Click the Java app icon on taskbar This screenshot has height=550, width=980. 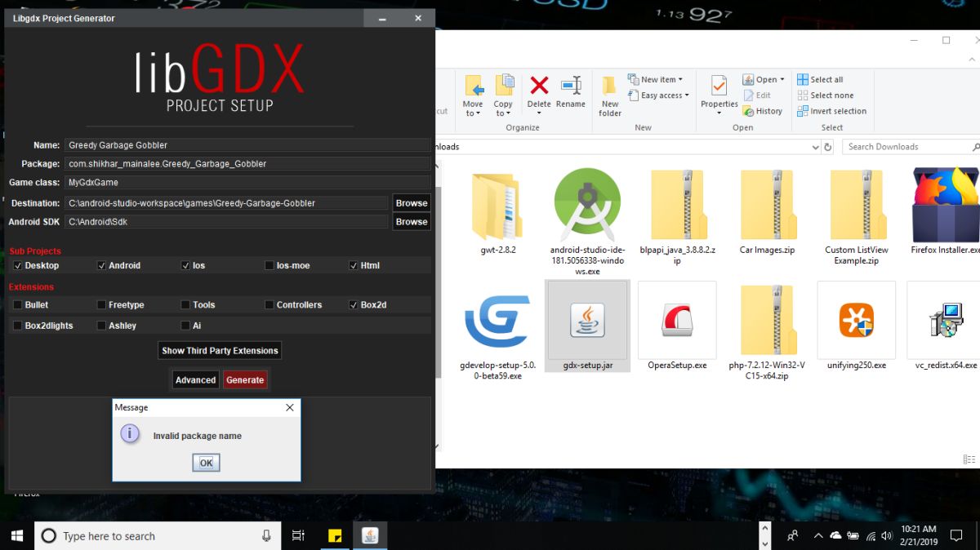(370, 536)
